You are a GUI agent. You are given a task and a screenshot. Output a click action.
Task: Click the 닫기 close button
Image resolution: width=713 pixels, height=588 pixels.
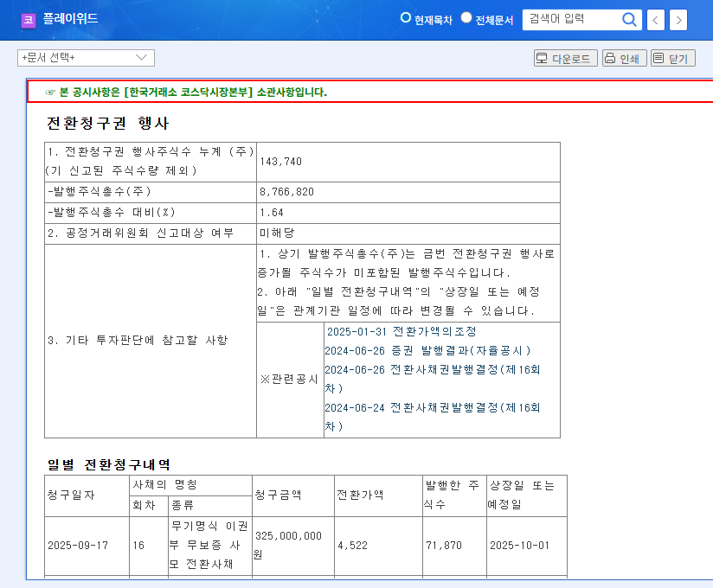(x=673, y=58)
